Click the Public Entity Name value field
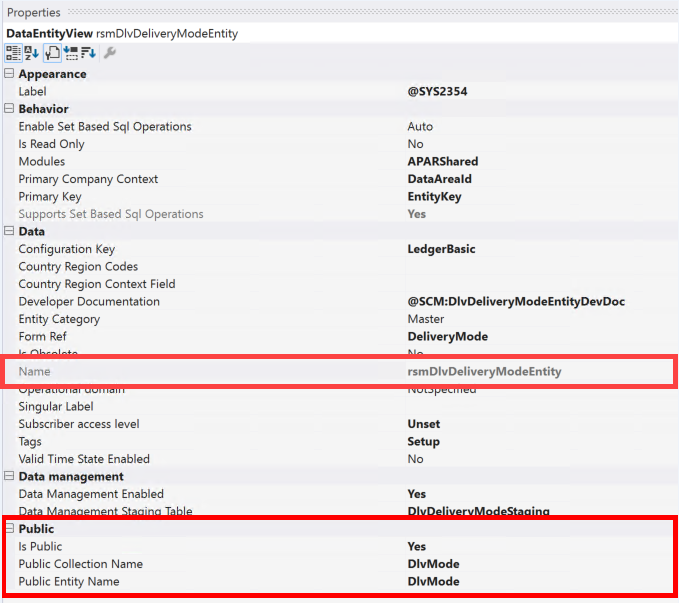The width and height of the screenshot is (679, 603). pos(433,582)
